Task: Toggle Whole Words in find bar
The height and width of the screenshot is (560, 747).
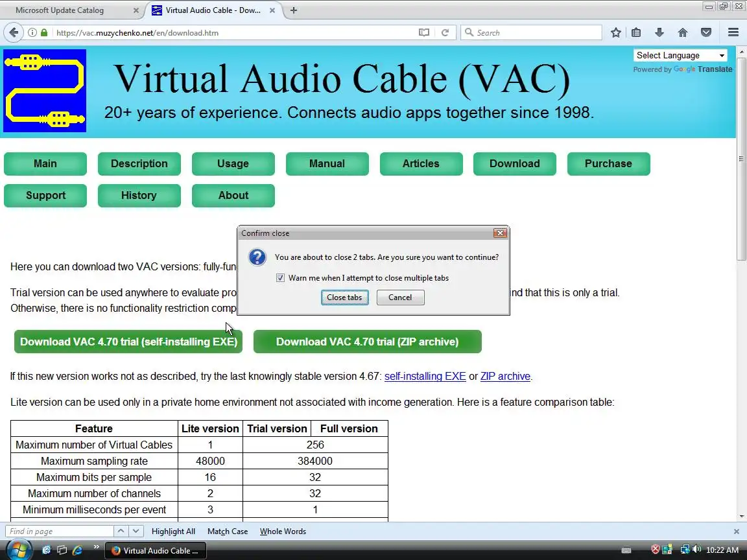Action: pyautogui.click(x=283, y=531)
